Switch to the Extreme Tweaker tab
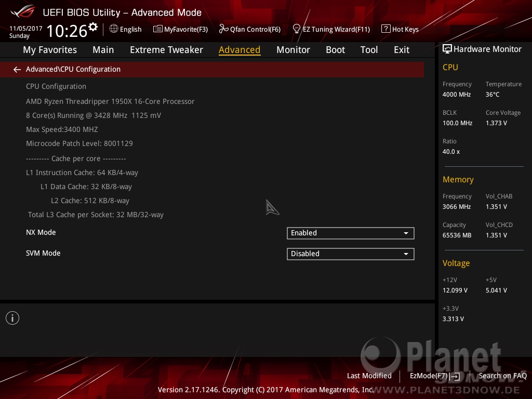The image size is (532, 399). (166, 50)
